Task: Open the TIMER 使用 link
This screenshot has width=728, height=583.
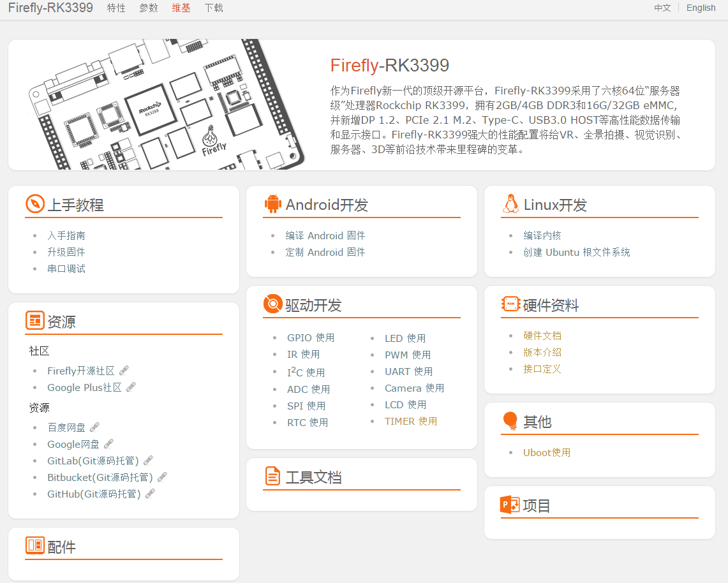Action: point(411,421)
